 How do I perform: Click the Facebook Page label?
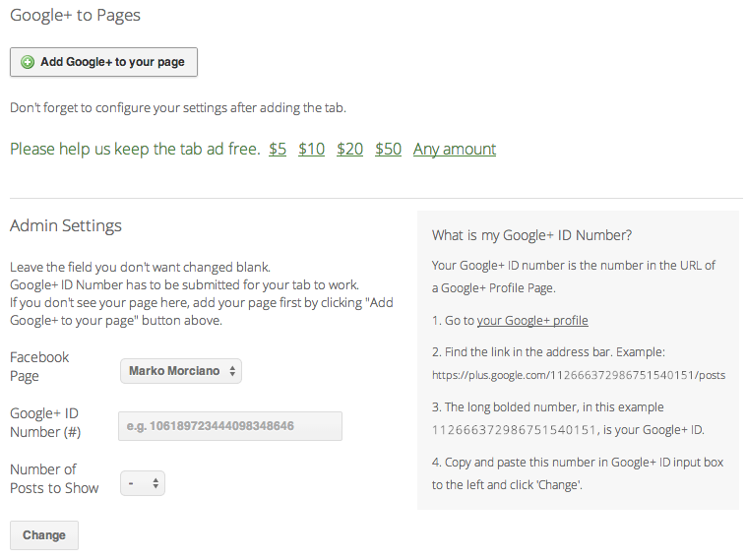(39, 366)
